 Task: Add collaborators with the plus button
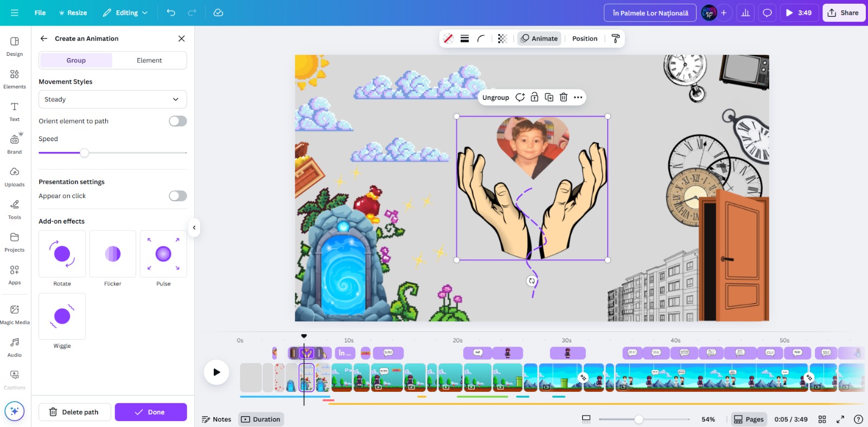click(724, 12)
